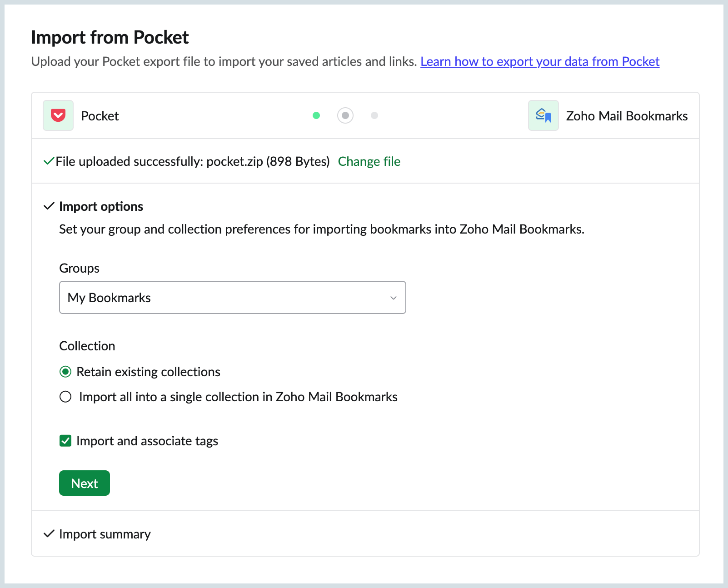Collapse the Import options section title
The width and height of the screenshot is (728, 588).
tap(101, 206)
